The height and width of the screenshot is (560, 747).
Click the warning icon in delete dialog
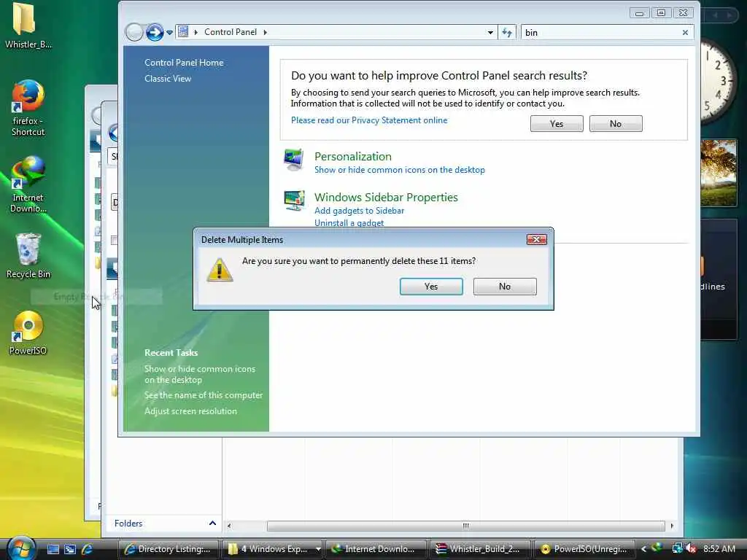click(220, 270)
